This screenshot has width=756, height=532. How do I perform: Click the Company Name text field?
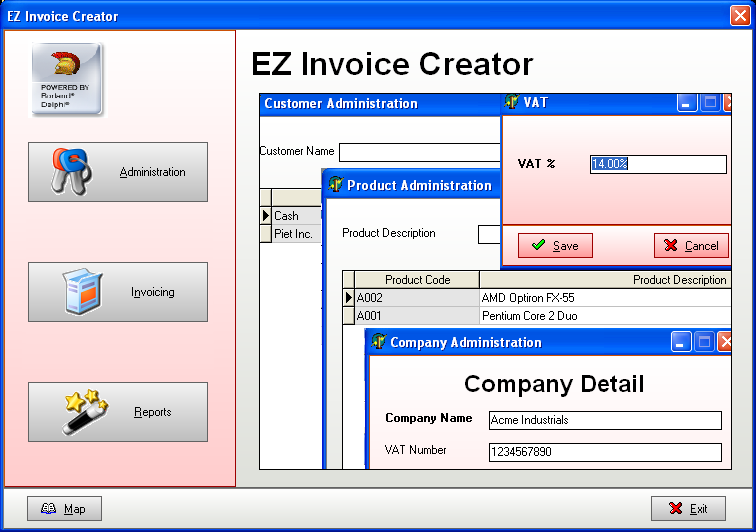pyautogui.click(x=604, y=420)
